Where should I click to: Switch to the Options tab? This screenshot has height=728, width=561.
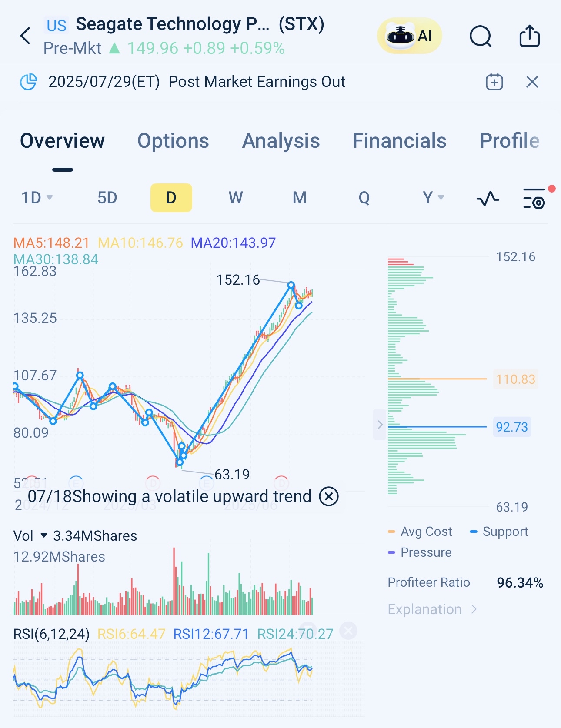(173, 141)
